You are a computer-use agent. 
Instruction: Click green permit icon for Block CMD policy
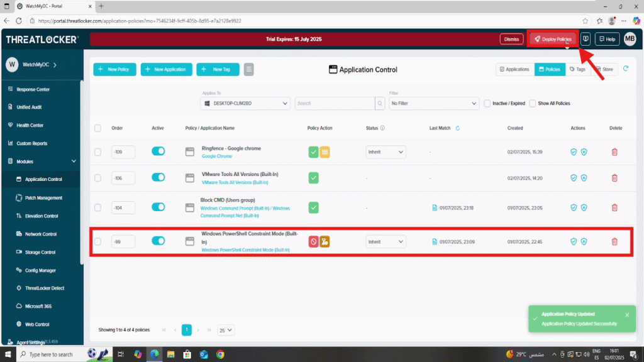click(x=313, y=207)
